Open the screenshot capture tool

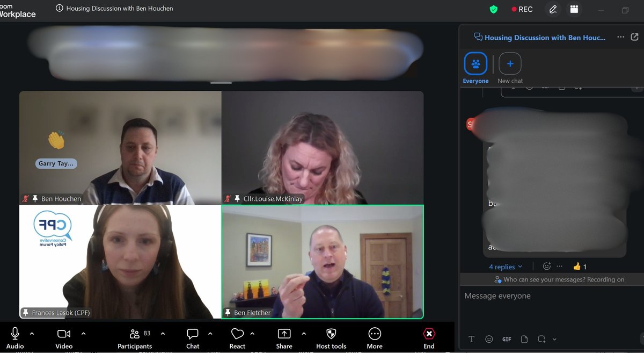point(541,339)
